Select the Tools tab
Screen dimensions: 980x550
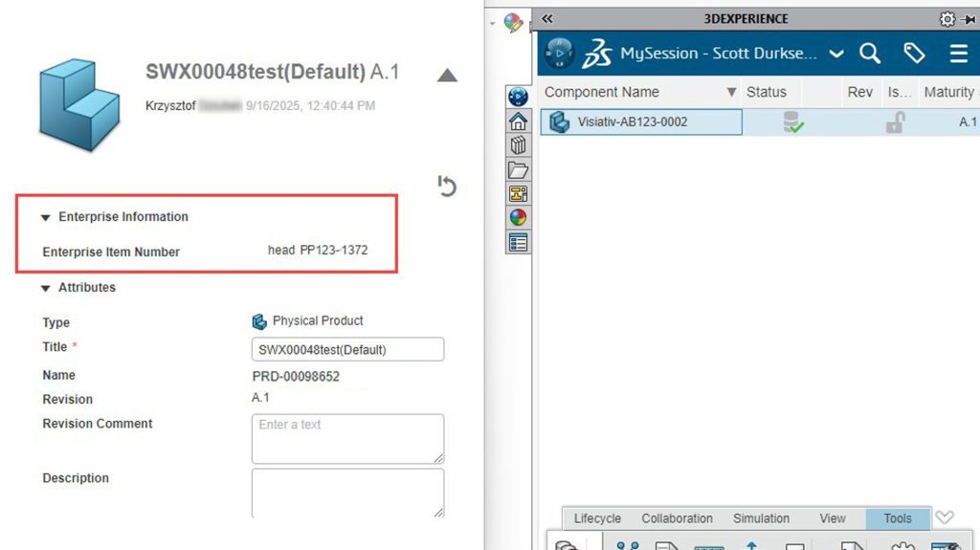[x=898, y=518]
